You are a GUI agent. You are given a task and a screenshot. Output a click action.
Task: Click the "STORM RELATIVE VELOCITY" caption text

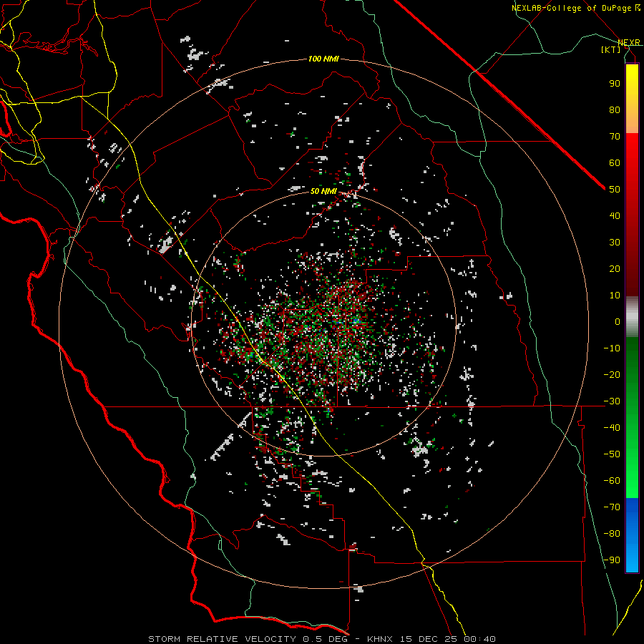[x=223, y=639]
